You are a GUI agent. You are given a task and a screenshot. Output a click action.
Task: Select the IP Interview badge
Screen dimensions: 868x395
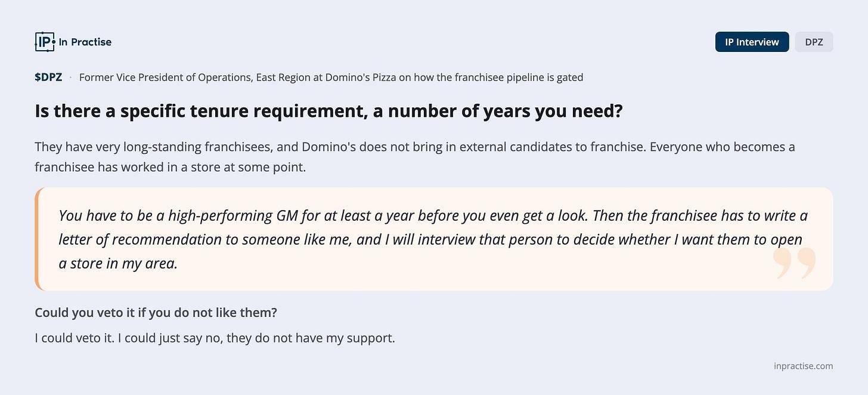click(x=752, y=42)
